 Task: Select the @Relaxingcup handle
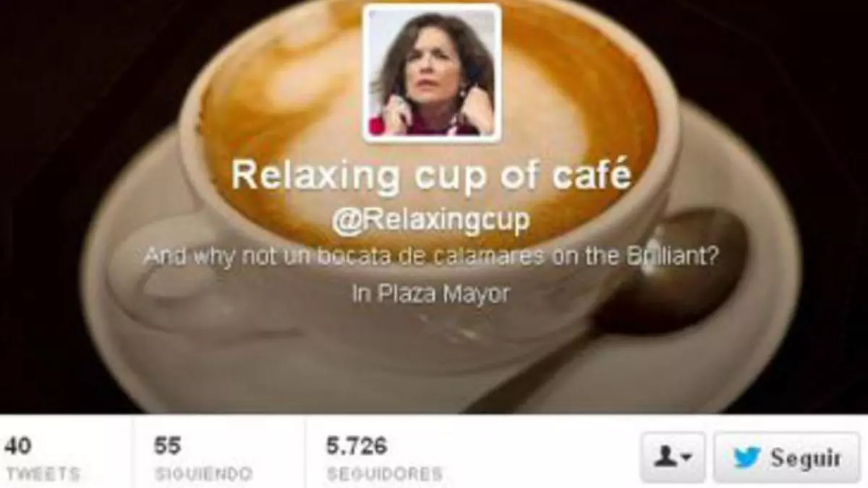[430, 222]
